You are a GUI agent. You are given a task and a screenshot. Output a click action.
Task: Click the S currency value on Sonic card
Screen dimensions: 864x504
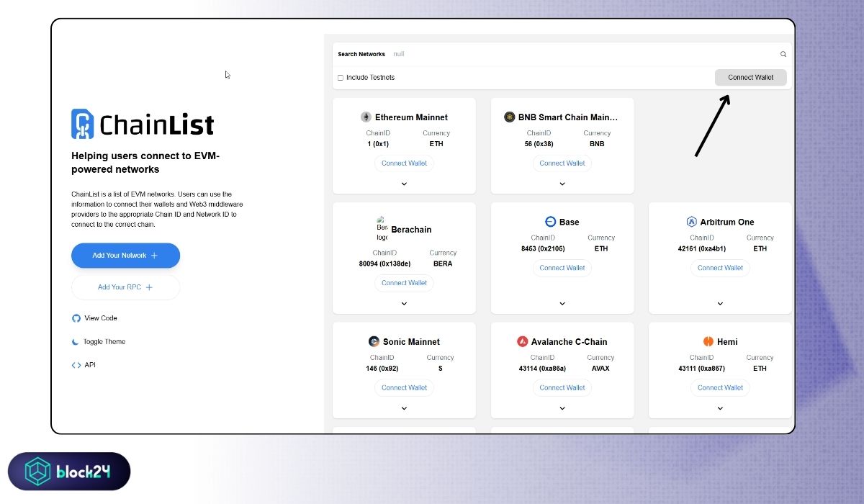click(440, 369)
